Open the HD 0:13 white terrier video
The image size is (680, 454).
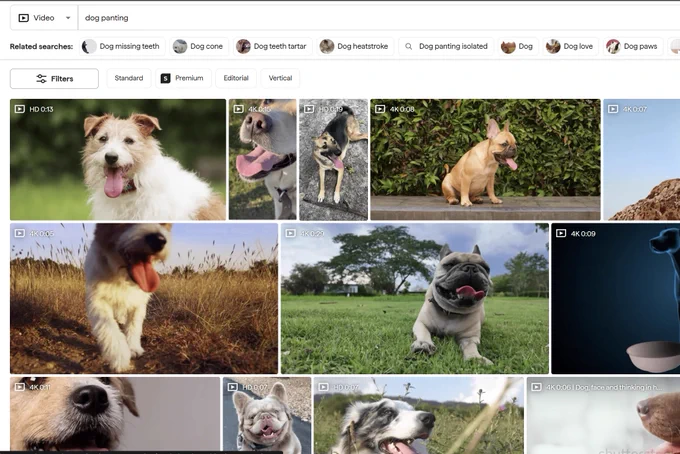pyautogui.click(x=118, y=160)
